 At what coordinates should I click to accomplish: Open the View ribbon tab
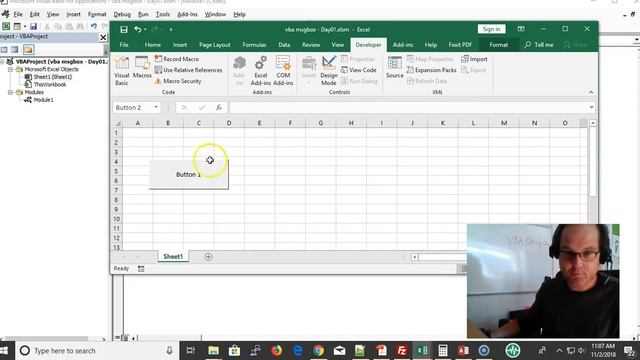(x=338, y=44)
